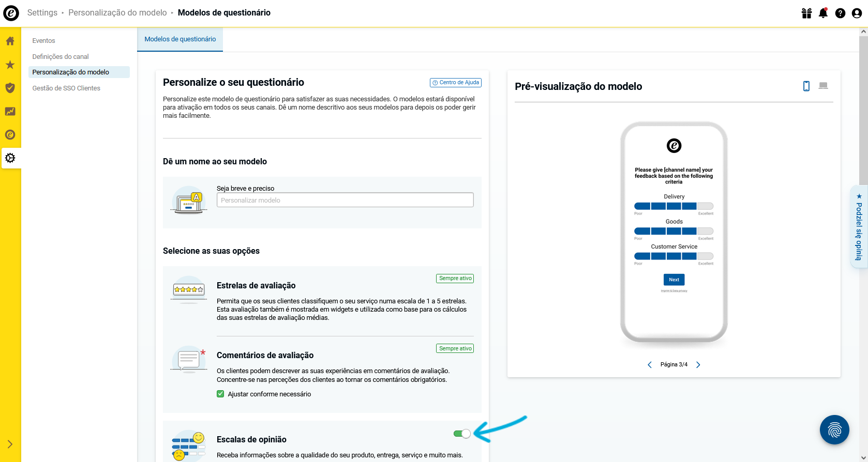Viewport: 868px width, 462px height.
Task: Go to next preview page arrow
Action: click(698, 365)
